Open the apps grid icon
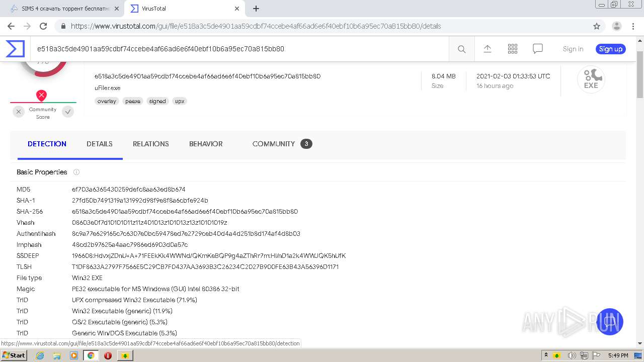This screenshot has width=644, height=362. click(x=513, y=49)
